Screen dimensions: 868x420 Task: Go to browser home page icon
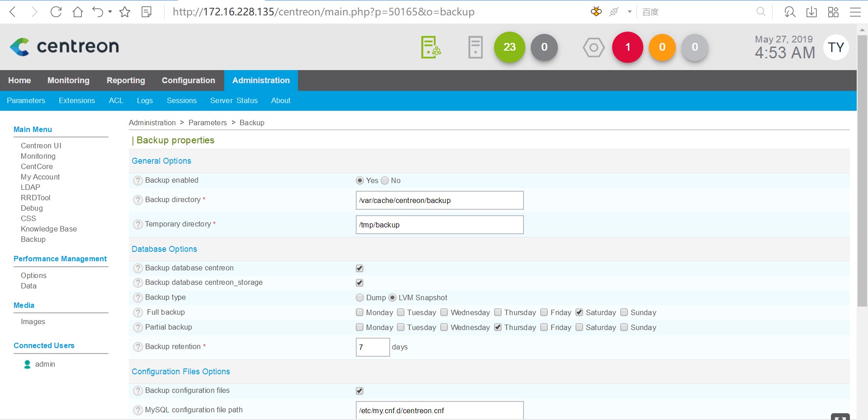pyautogui.click(x=78, y=12)
